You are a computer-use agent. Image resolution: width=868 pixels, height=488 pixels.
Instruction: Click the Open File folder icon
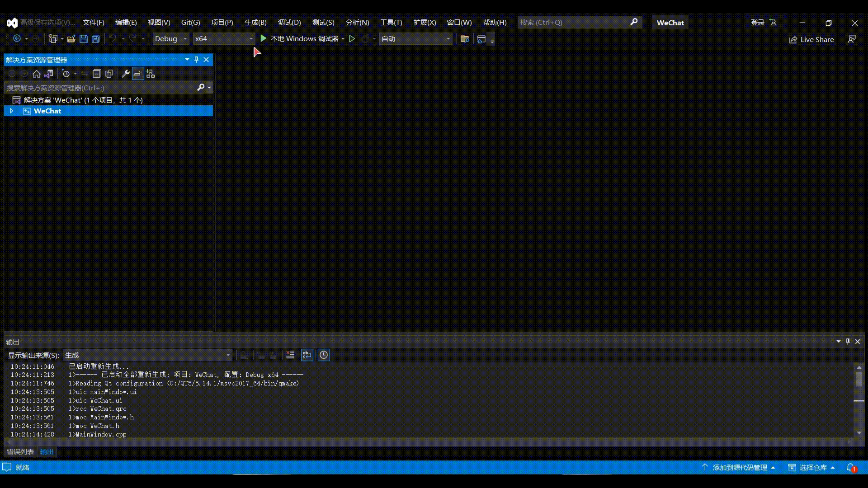[71, 39]
